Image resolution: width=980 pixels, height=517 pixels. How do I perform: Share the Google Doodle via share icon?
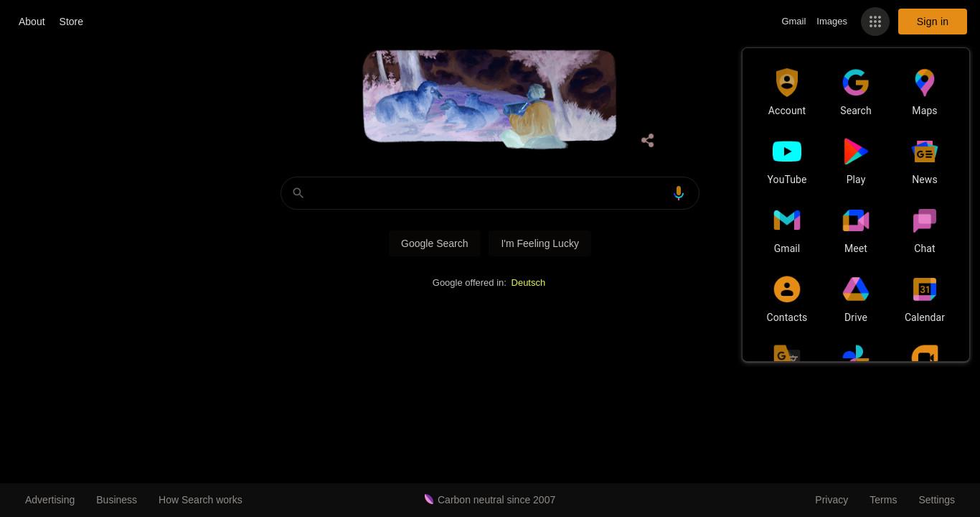pyautogui.click(x=648, y=141)
